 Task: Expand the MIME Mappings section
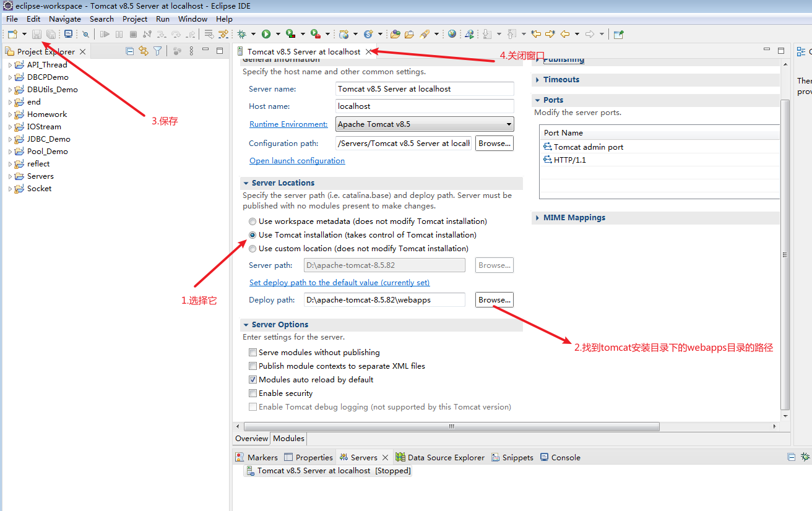(537, 218)
